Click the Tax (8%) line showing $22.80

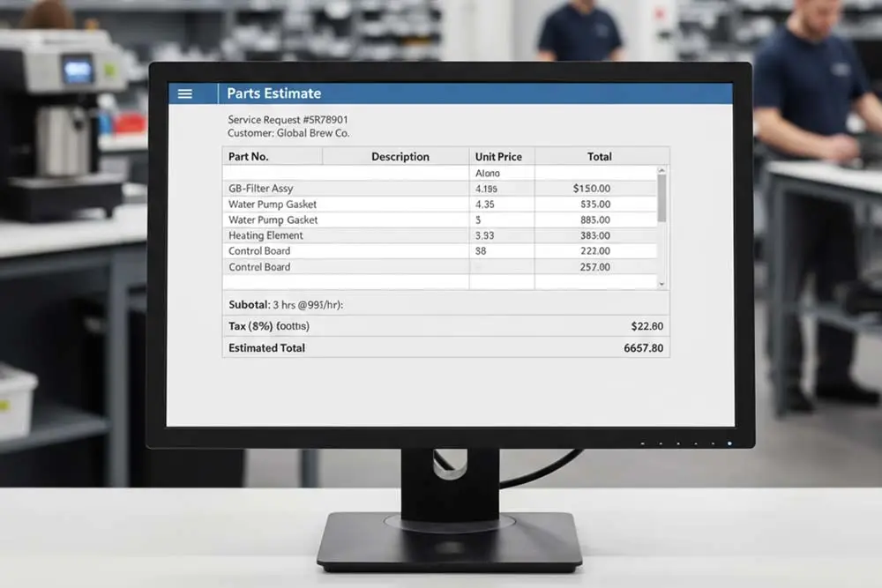point(441,325)
